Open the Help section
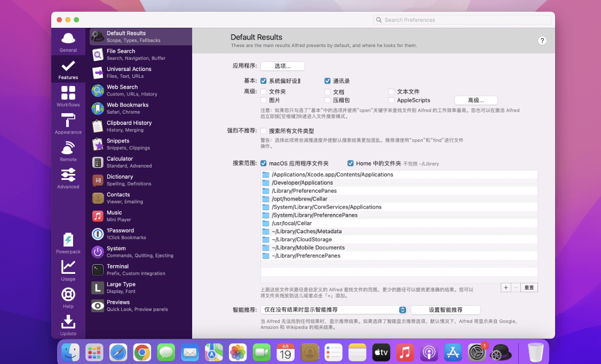The width and height of the screenshot is (601, 364). (68, 298)
